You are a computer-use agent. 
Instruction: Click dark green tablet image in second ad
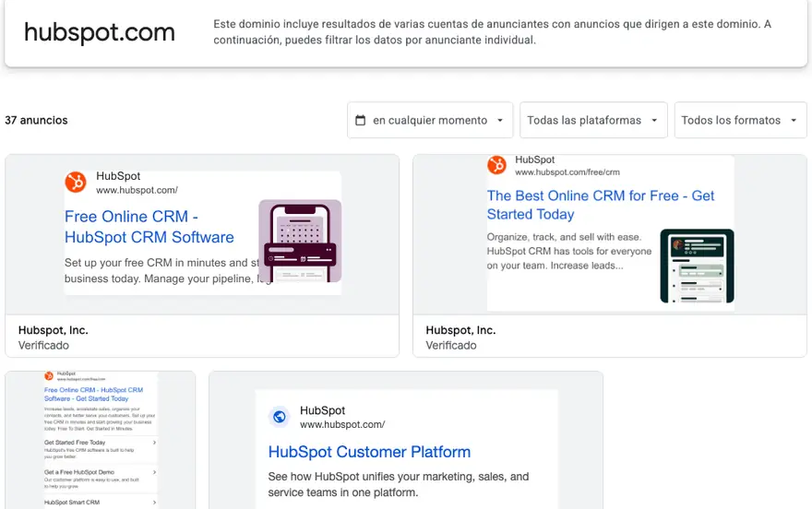(x=697, y=266)
